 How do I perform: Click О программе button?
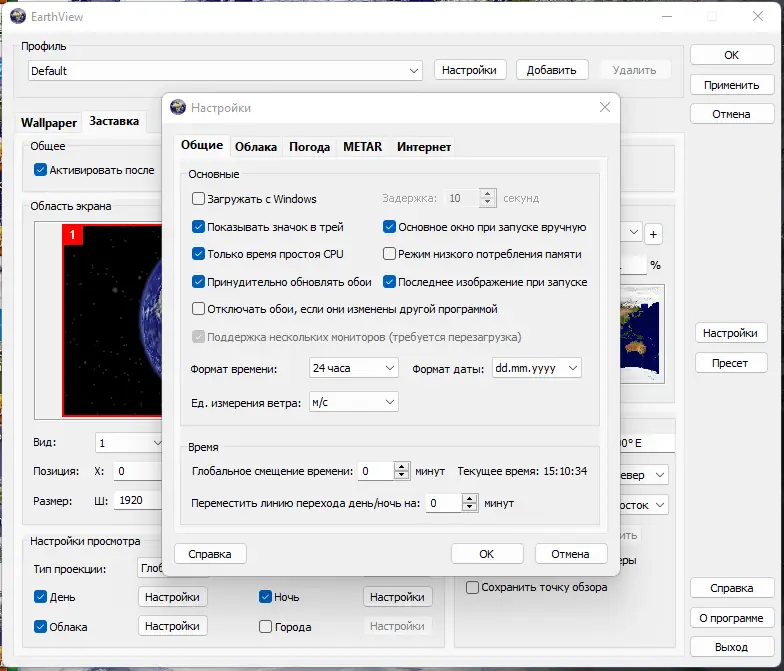coord(732,618)
